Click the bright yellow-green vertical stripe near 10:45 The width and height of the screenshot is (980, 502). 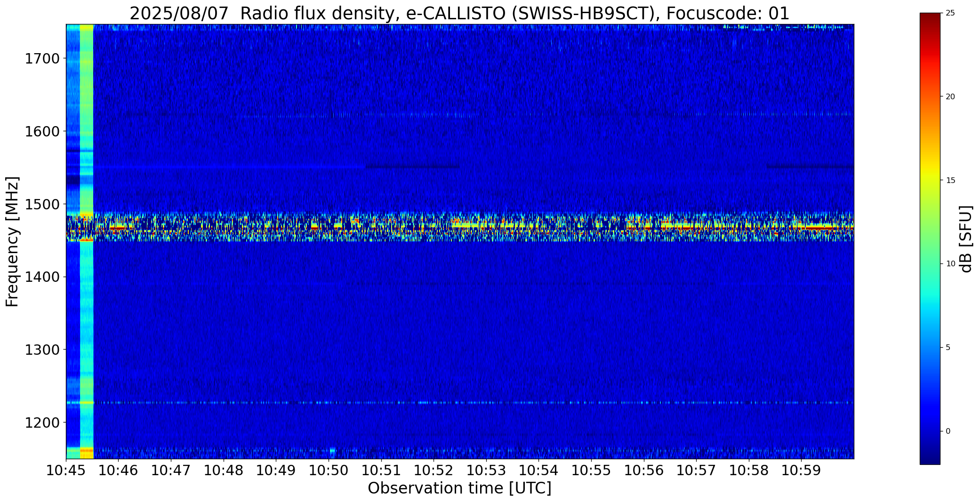coord(87,241)
